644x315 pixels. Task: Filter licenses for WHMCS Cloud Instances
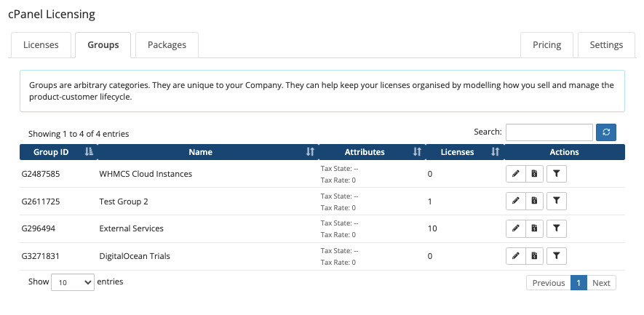(x=557, y=174)
